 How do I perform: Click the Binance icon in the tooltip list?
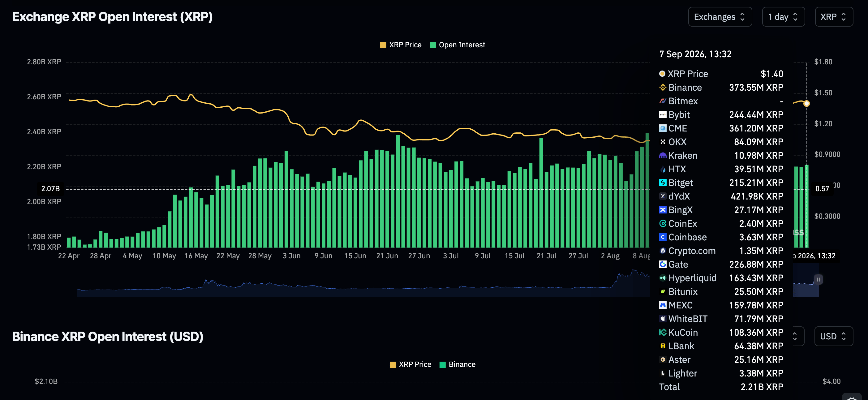(x=663, y=88)
